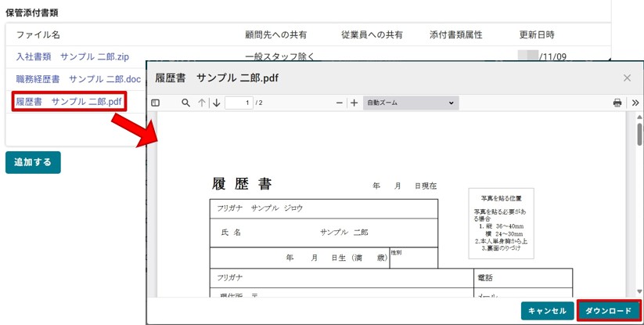Viewport: 644px width, 325px height.
Task: Click the PDF viewer vertical scrollbar thumb
Action: pos(639,134)
